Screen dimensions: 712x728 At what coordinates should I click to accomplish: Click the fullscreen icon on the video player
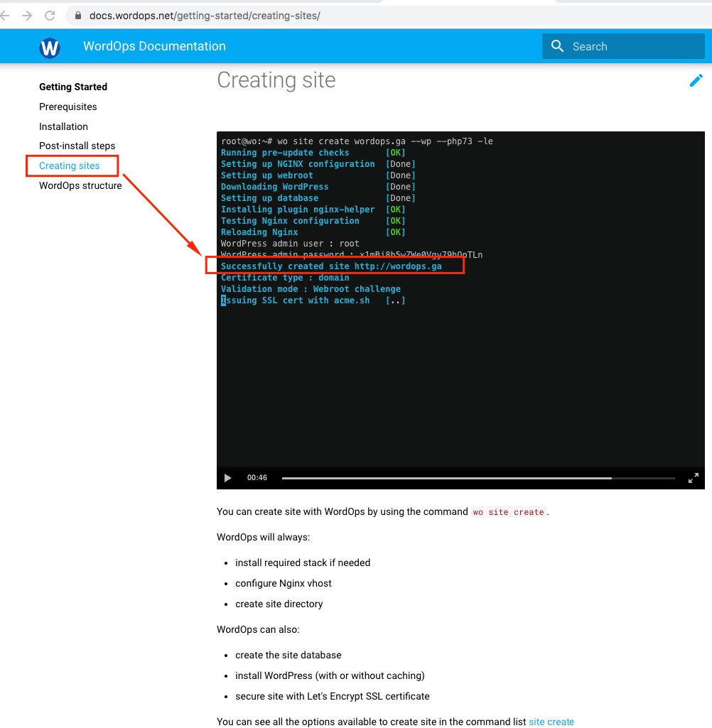tap(693, 478)
